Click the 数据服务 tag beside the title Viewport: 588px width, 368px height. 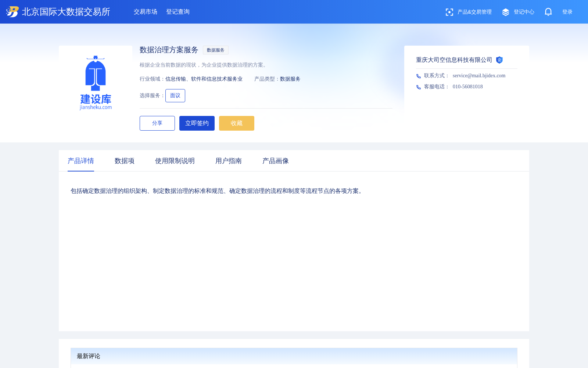point(216,50)
